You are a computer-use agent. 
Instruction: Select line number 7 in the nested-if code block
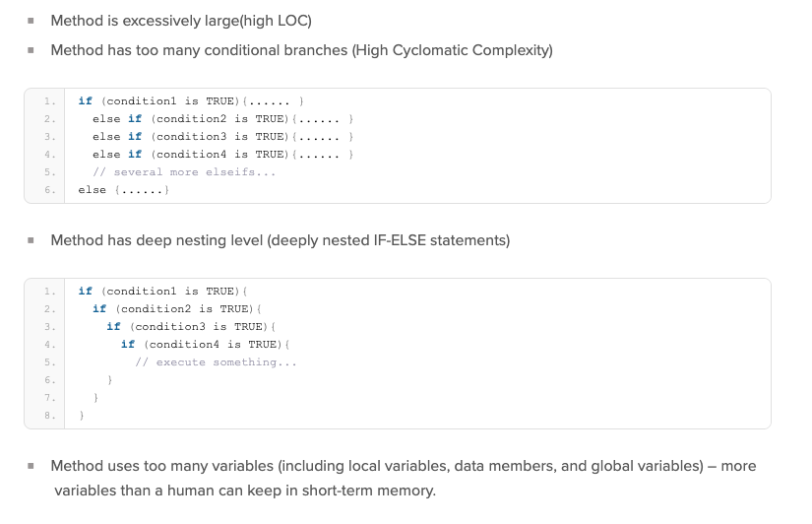tap(48, 398)
